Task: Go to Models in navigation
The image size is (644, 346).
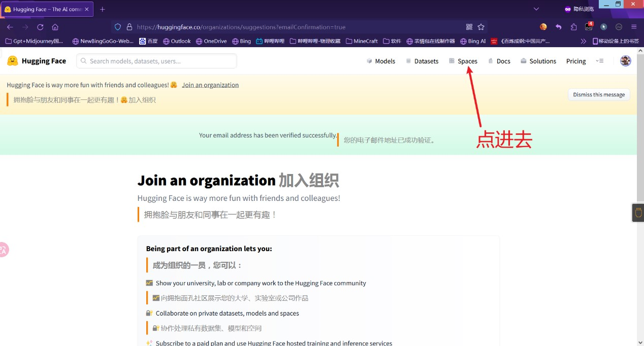Action: tap(385, 61)
